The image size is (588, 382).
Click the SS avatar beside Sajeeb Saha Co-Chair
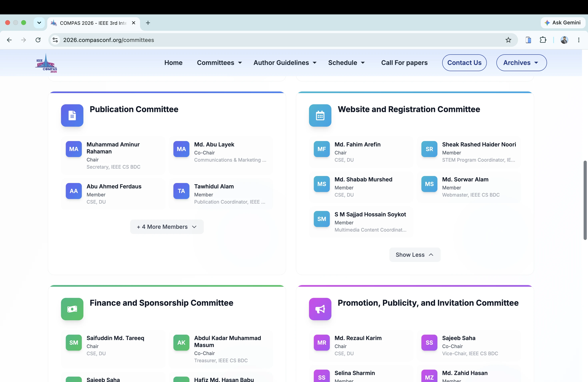pyautogui.click(x=429, y=342)
